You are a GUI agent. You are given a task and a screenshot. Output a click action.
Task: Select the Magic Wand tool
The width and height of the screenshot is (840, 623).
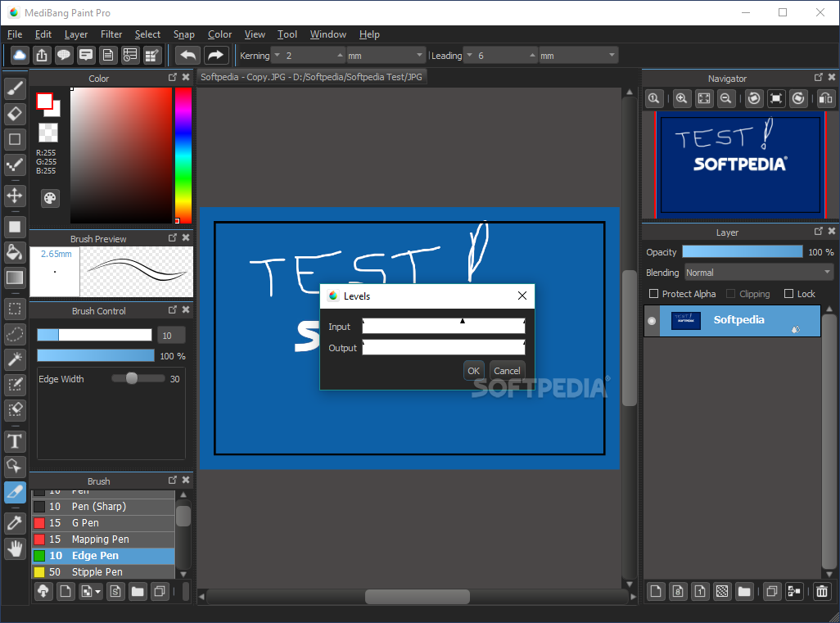point(15,359)
